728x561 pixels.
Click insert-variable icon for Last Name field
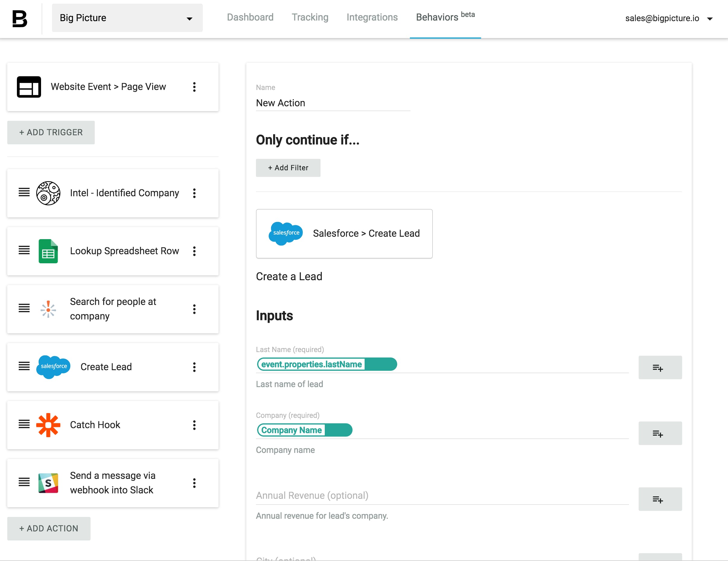click(660, 367)
